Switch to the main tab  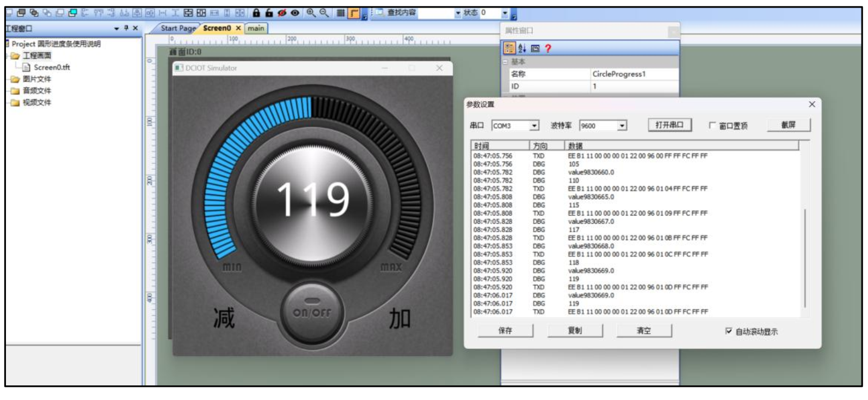point(256,28)
